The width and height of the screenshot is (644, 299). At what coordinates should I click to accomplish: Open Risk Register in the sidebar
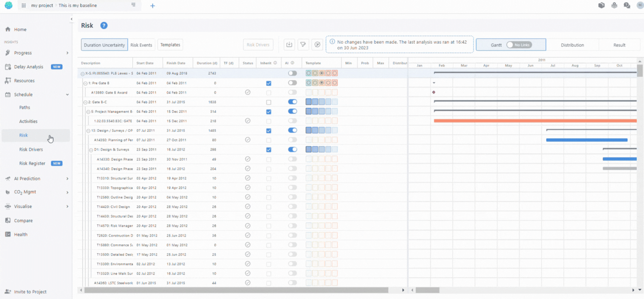point(32,163)
